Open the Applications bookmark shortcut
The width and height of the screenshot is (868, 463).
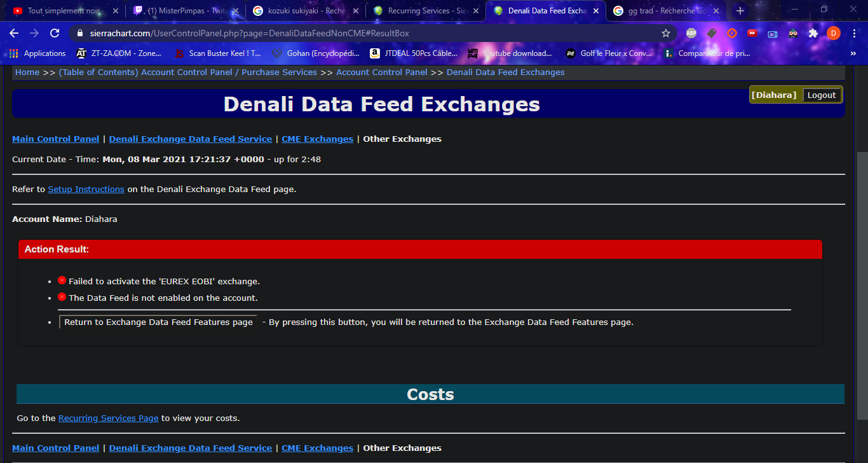coord(37,53)
